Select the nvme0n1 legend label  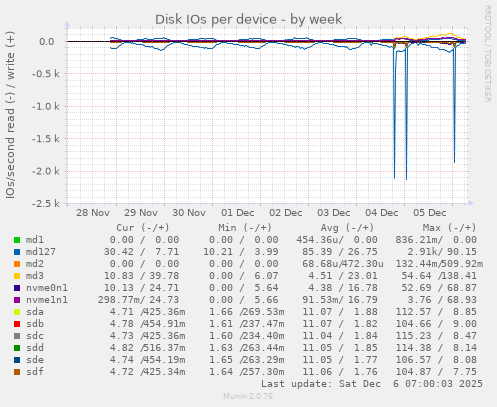pyautogui.click(x=47, y=288)
